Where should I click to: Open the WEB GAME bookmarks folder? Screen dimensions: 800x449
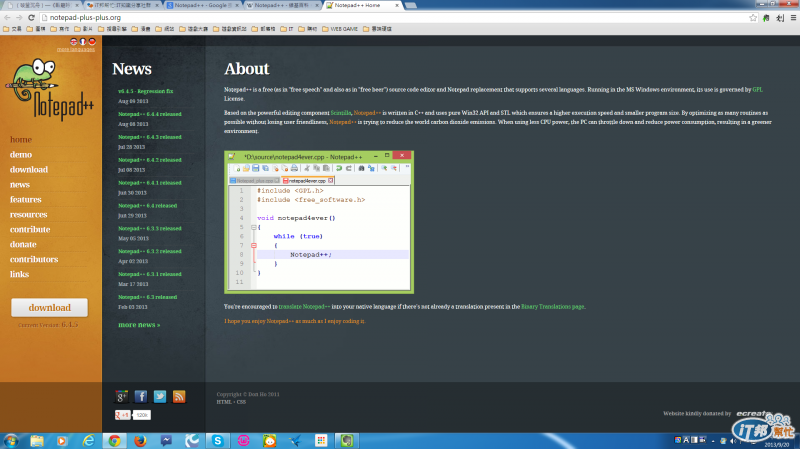click(x=339, y=29)
